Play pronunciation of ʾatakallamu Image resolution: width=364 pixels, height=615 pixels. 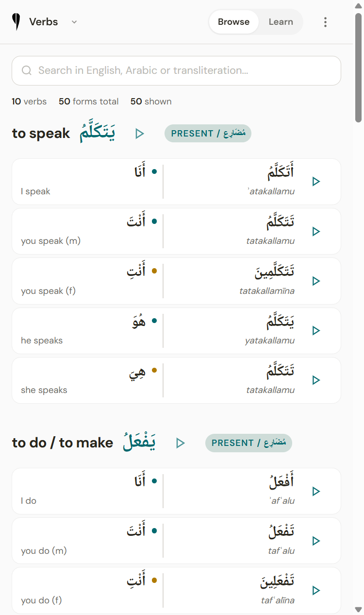click(x=316, y=182)
